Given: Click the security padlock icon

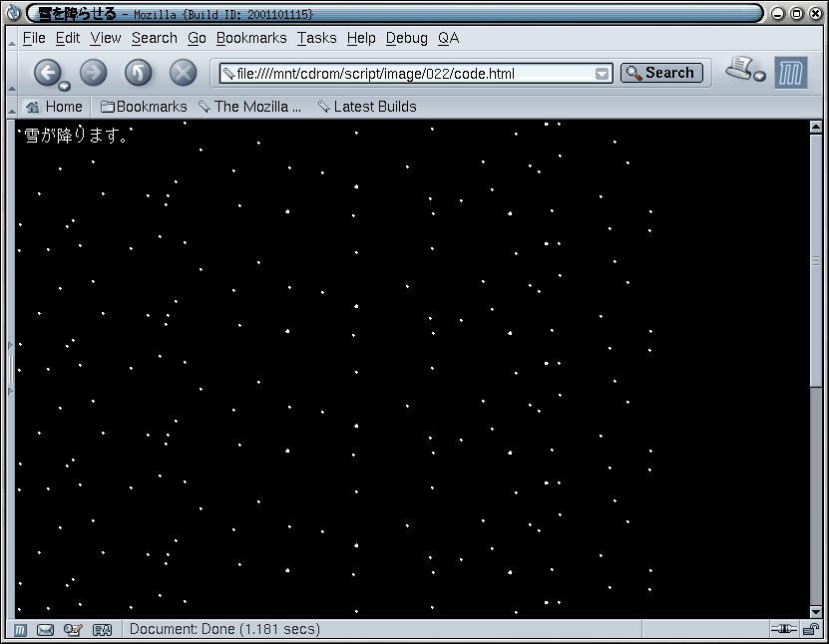Looking at the screenshot, I should [x=813, y=629].
